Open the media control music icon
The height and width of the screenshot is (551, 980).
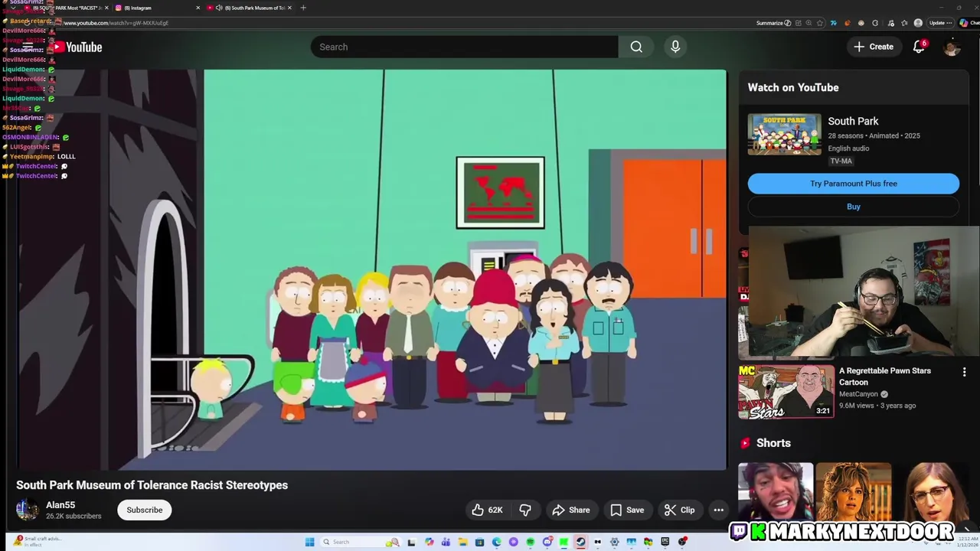pos(890,23)
